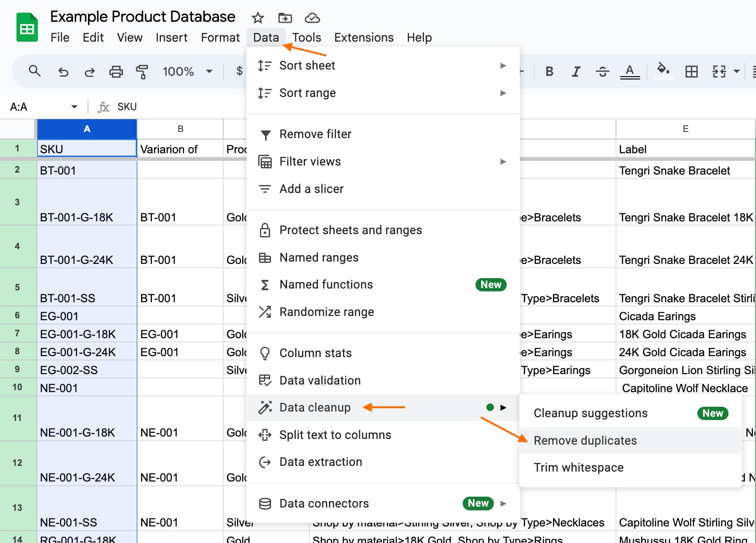Choose Randomize range
This screenshot has width=756, height=543.
(383, 312)
